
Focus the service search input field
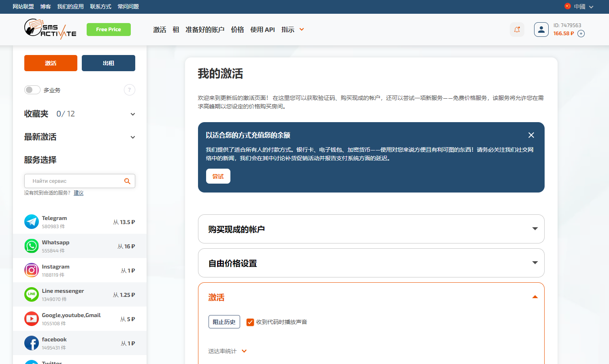(75, 181)
